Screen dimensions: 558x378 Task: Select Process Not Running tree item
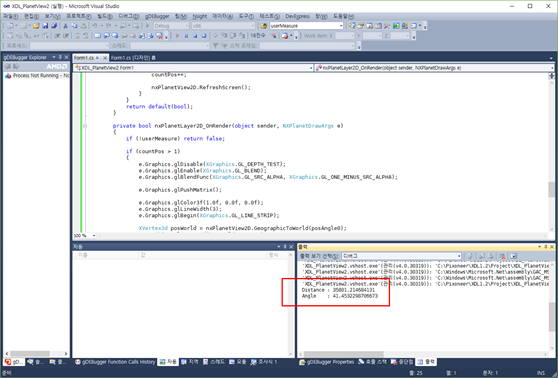click(37, 75)
